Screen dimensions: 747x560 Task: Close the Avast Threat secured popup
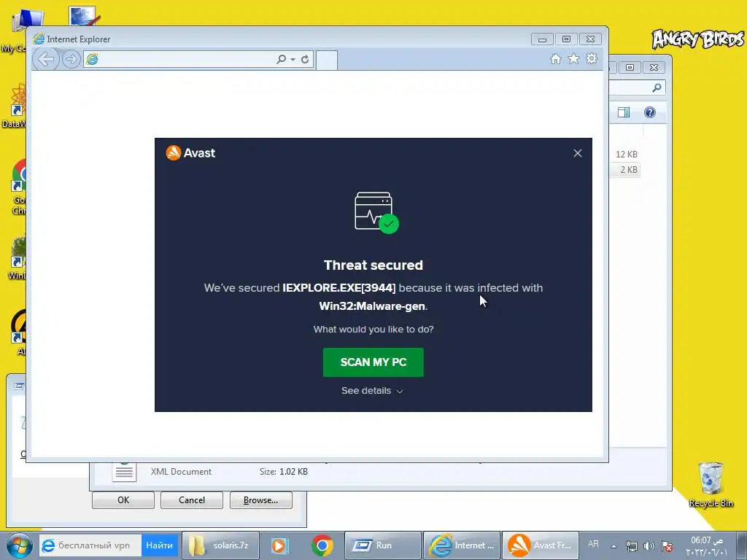click(x=578, y=153)
